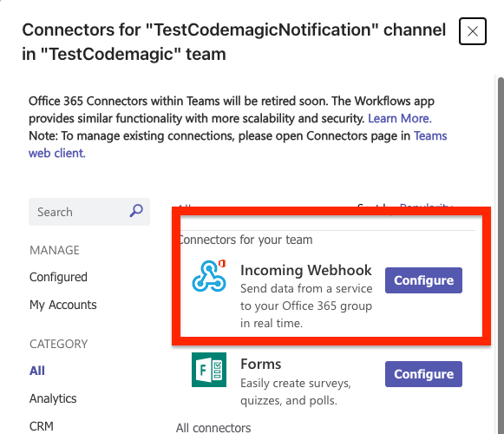Close the Connectors dialog
Screen dimensions: 504x434
[472, 31]
